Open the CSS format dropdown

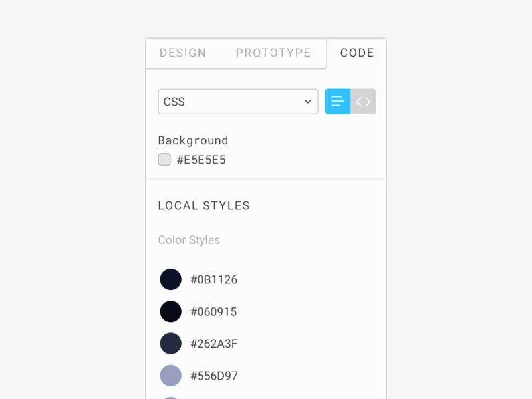tap(237, 101)
